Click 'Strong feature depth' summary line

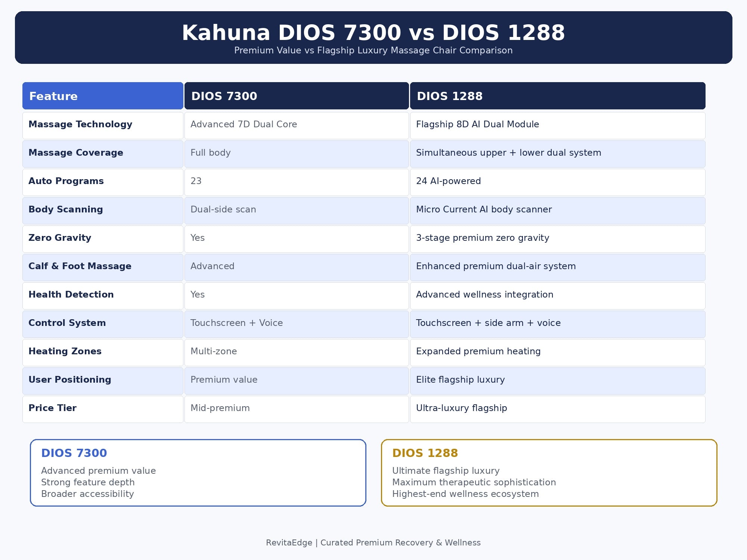(x=88, y=482)
